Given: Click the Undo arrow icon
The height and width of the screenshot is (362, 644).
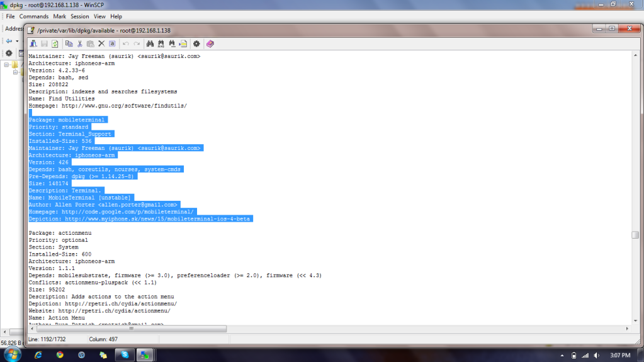Looking at the screenshot, I should pyautogui.click(x=126, y=43).
